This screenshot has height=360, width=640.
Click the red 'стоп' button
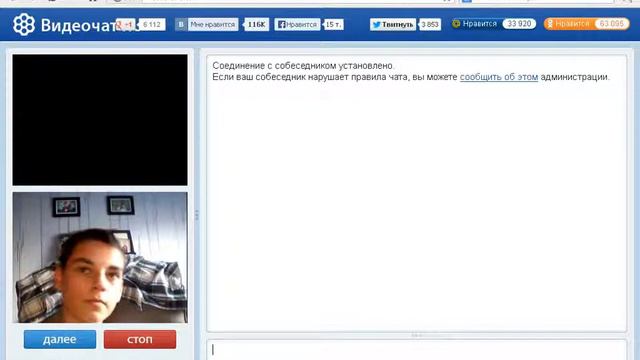tap(140, 339)
